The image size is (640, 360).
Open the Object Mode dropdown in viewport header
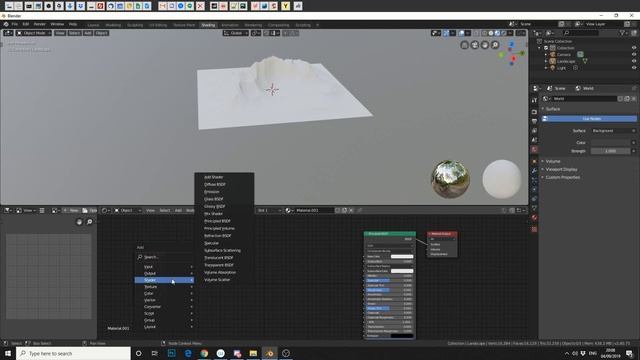point(34,33)
